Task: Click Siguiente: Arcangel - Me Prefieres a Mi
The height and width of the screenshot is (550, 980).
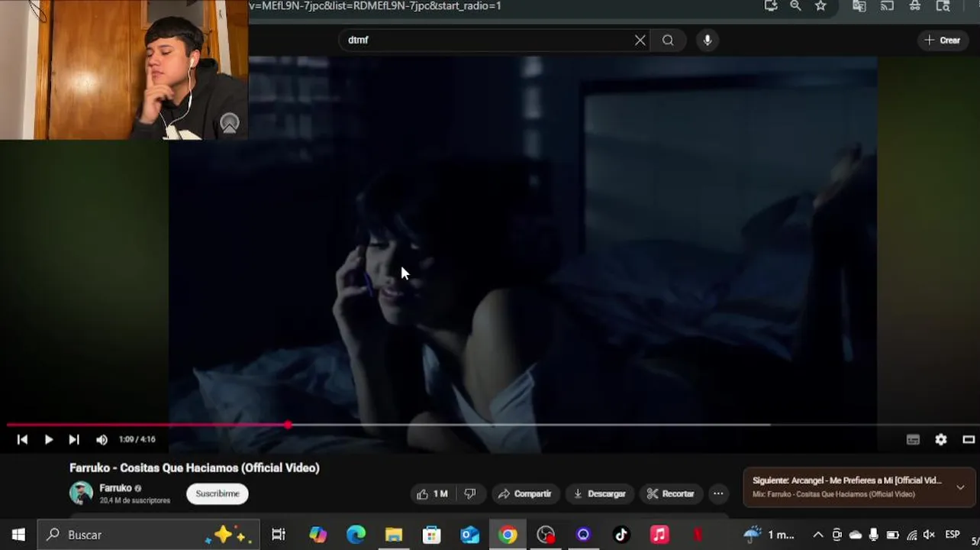Action: [x=847, y=480]
